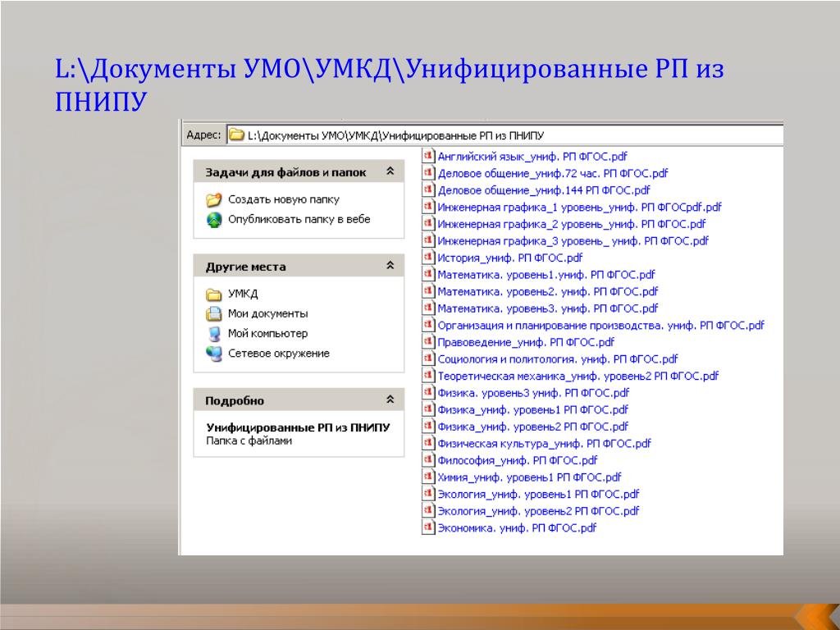Select name Математика. уровень1.униф. РП ФГОС.pdf
The width and height of the screenshot is (840, 630).
pyautogui.click(x=546, y=274)
